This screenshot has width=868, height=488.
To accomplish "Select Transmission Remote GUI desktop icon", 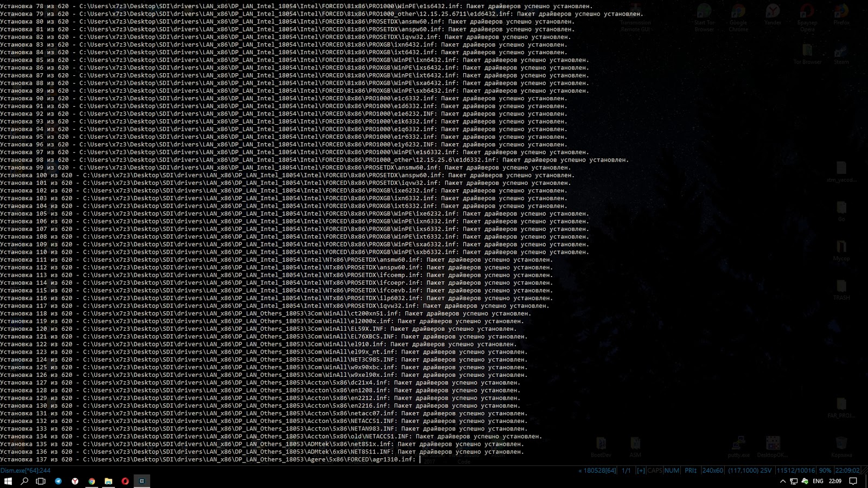I will [x=635, y=17].
